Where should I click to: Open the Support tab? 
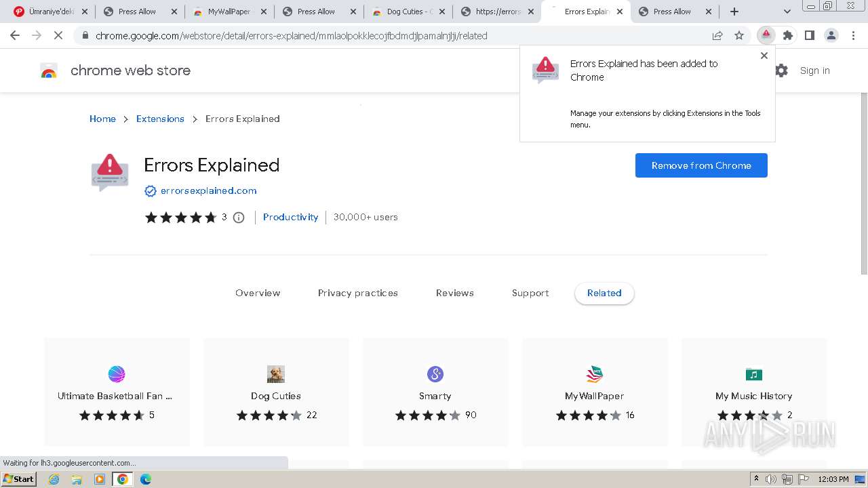tap(530, 293)
